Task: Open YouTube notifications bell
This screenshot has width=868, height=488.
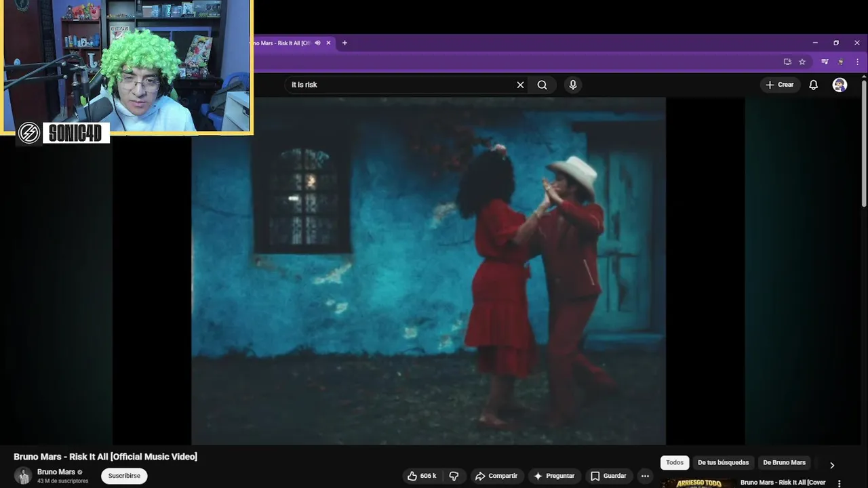Action: pyautogui.click(x=813, y=85)
